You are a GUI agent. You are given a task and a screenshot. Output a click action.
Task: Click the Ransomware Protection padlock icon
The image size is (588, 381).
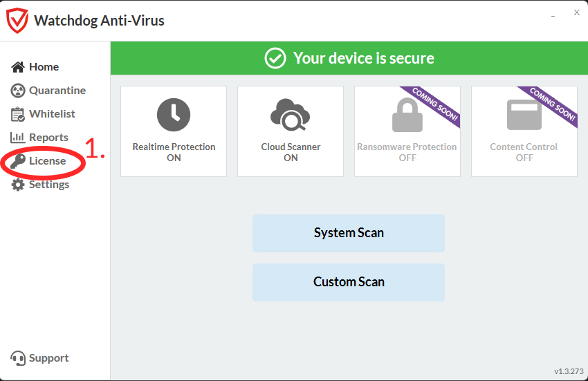407,115
